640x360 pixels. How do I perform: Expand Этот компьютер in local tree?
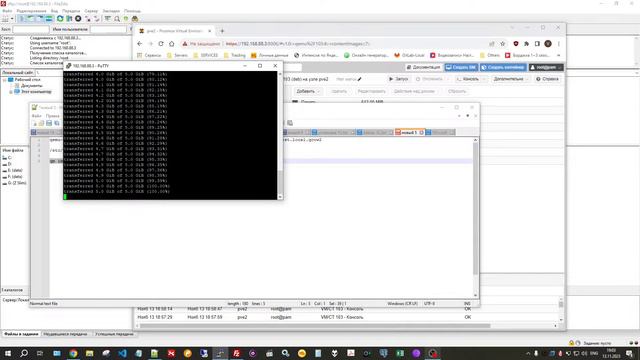(11, 92)
